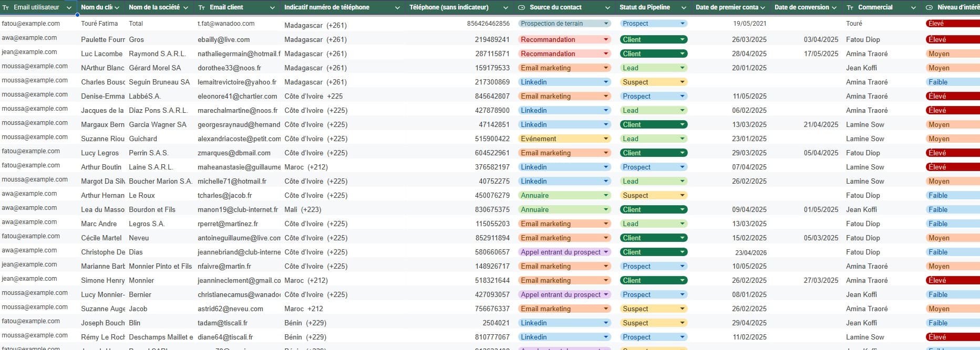Select the date cell 19/05/2021
Screen dimensions: 980x350
[750, 24]
